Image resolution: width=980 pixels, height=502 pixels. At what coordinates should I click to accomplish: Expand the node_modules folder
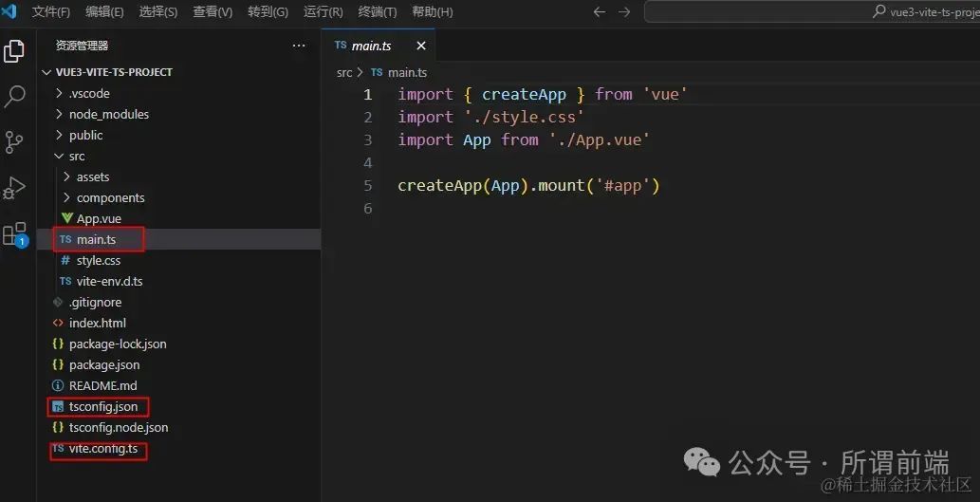[108, 114]
